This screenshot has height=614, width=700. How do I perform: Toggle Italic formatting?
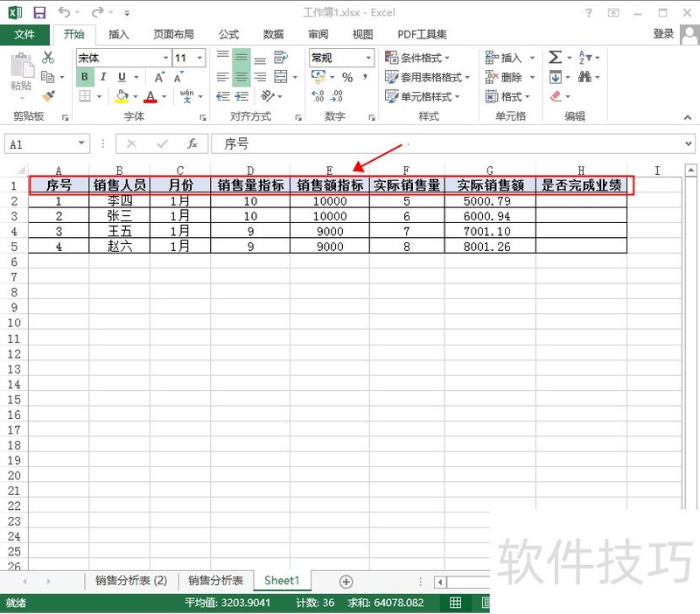103,77
